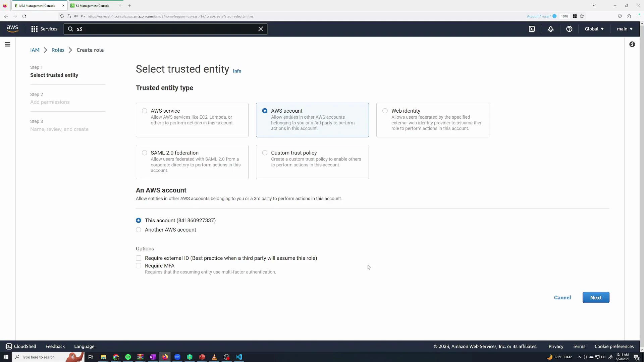Open the notifications bell icon
The height and width of the screenshot is (362, 644).
550,29
